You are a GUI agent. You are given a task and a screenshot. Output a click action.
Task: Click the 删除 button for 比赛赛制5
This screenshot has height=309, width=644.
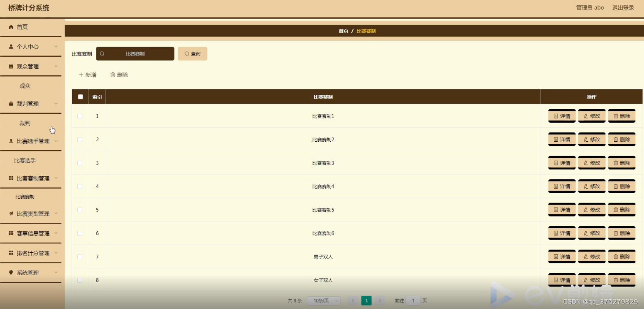622,210
